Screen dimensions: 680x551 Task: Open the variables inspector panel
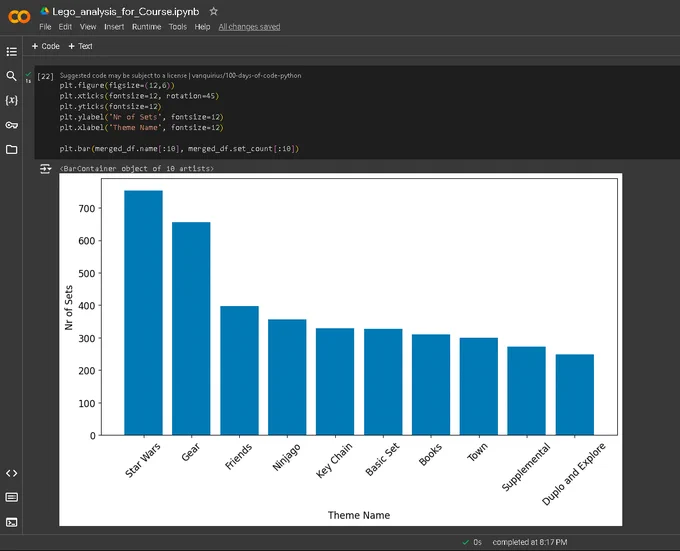click(x=11, y=100)
